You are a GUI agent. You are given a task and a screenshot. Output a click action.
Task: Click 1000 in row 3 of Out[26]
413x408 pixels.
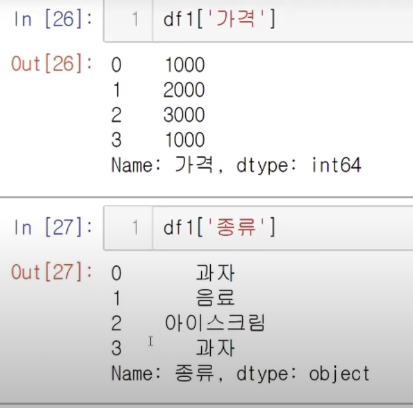click(x=185, y=140)
